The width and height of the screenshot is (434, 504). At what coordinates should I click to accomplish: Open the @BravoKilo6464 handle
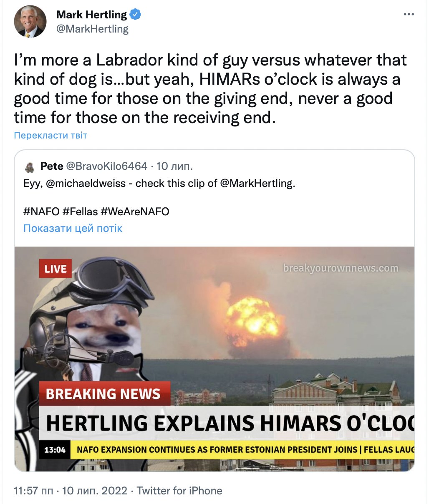click(x=107, y=166)
